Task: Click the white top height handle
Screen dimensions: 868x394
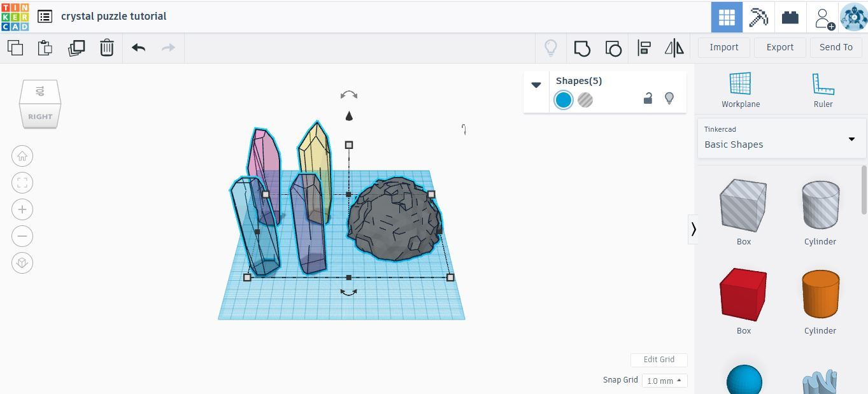Action: pos(349,145)
